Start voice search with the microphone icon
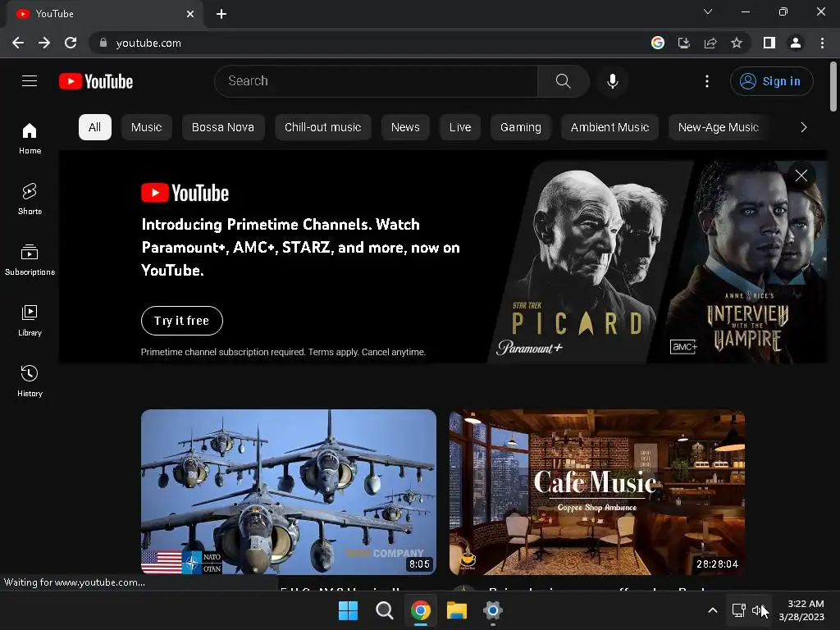The image size is (840, 630). [612, 81]
